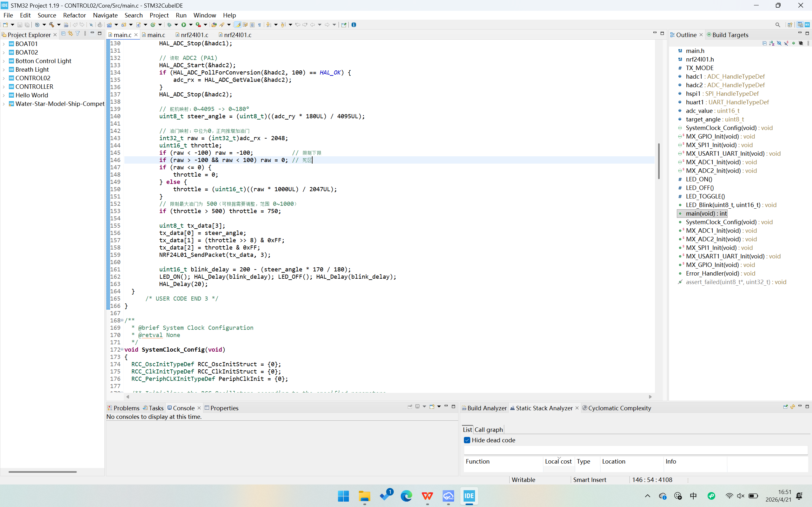Toggle Hide Static Members in Outline
This screenshot has height=507, width=812.
pyautogui.click(x=786, y=43)
